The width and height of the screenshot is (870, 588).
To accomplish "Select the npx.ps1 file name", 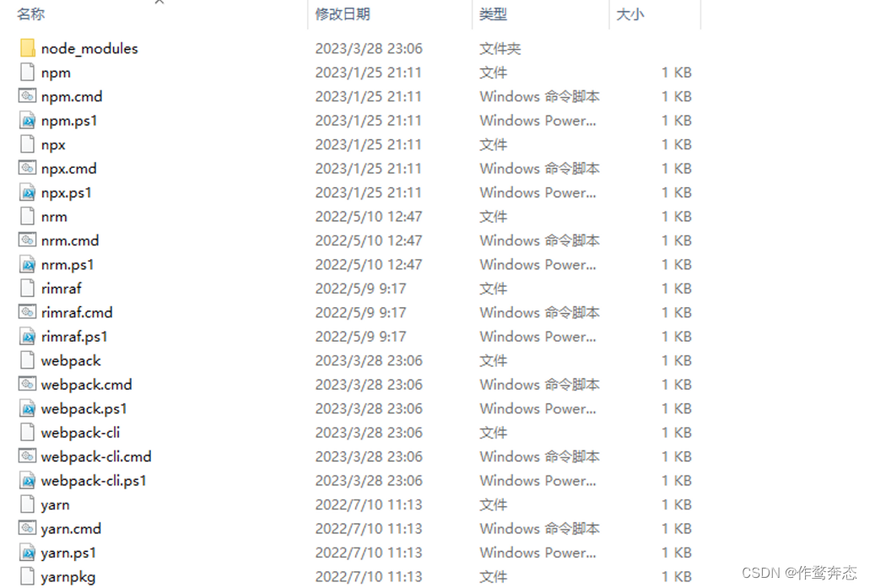I will tap(66, 193).
